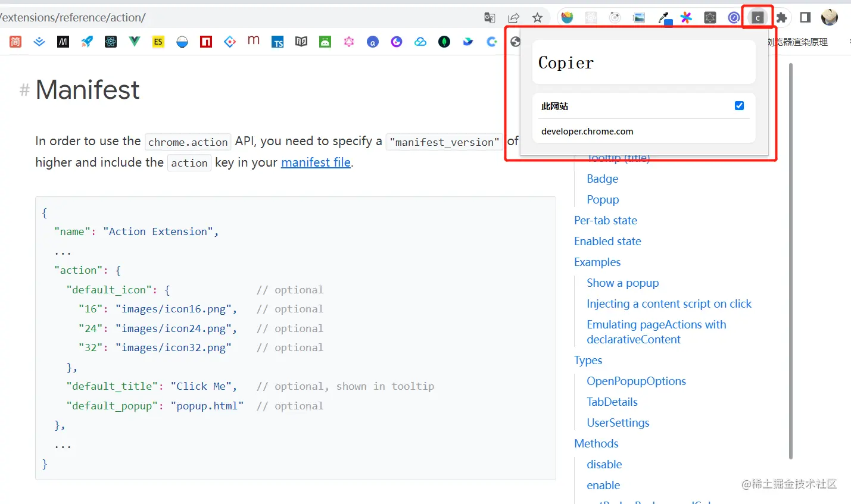Click the Google Translate icon in address bar
Screen dimensions: 851x504
[490, 18]
